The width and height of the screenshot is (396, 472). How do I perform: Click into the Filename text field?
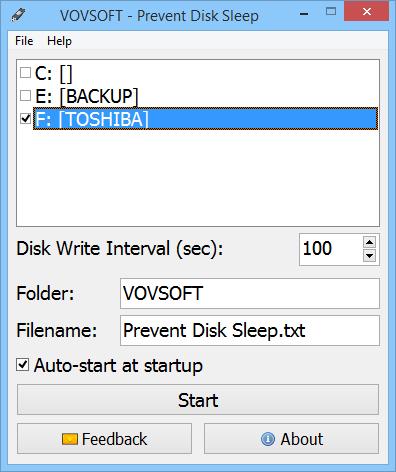(x=250, y=330)
